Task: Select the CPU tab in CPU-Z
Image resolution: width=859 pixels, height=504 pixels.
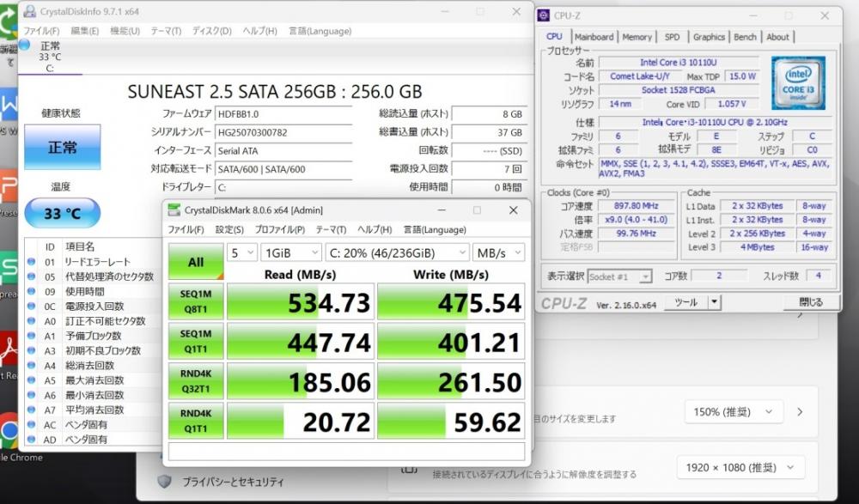Action: point(554,37)
